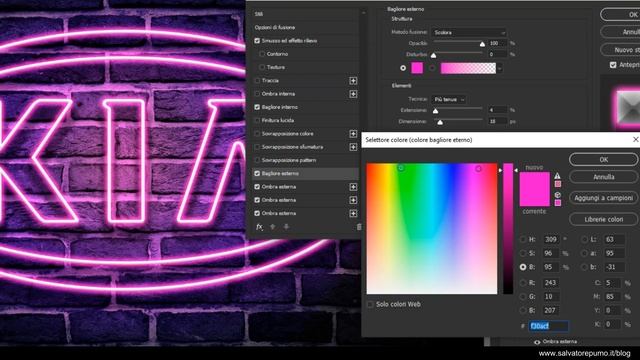Image resolution: width=640 pixels, height=360 pixels.
Task: Click the plus icon beside Ombra interna
Action: point(353,94)
